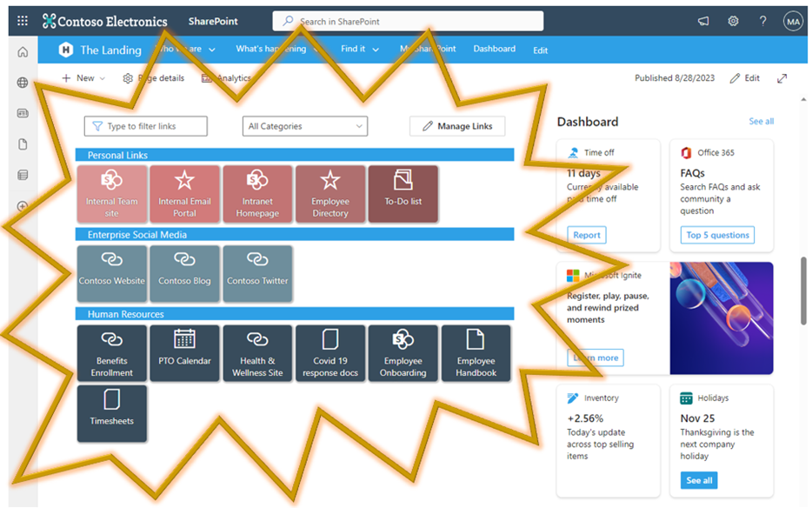Expand the What's happening menu
Image resolution: width=812 pixels, height=508 pixels.
277,49
